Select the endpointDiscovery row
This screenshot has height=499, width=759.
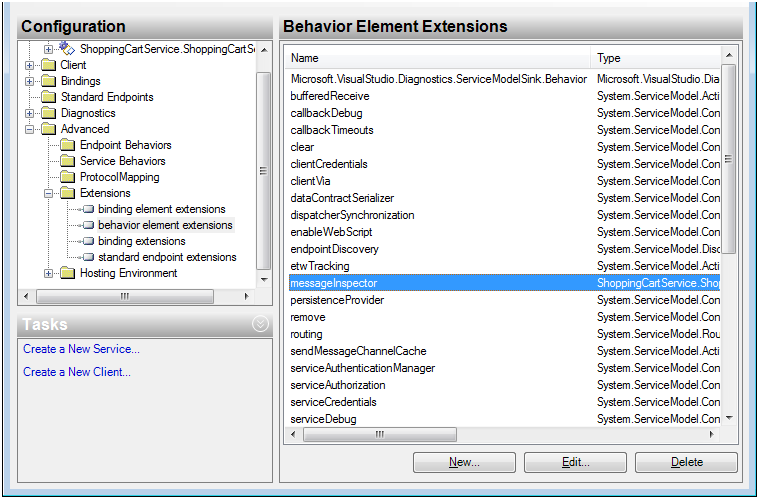504,249
